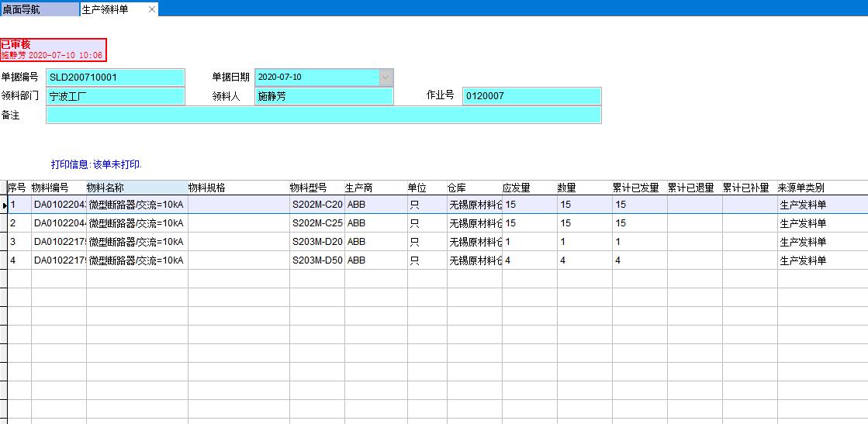Viewport: 868px width, 424px height.
Task: Click the 领料人 field 施静芳
Action: tap(324, 96)
